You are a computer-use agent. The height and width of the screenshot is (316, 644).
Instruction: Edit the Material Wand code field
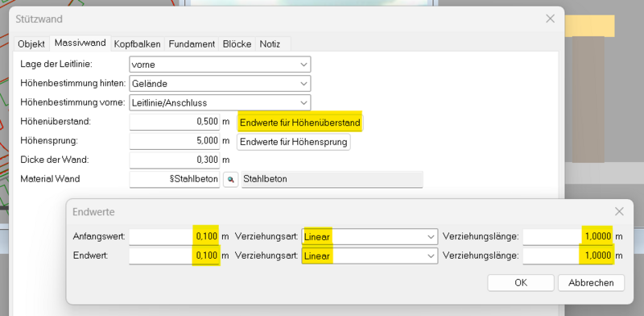click(175, 180)
